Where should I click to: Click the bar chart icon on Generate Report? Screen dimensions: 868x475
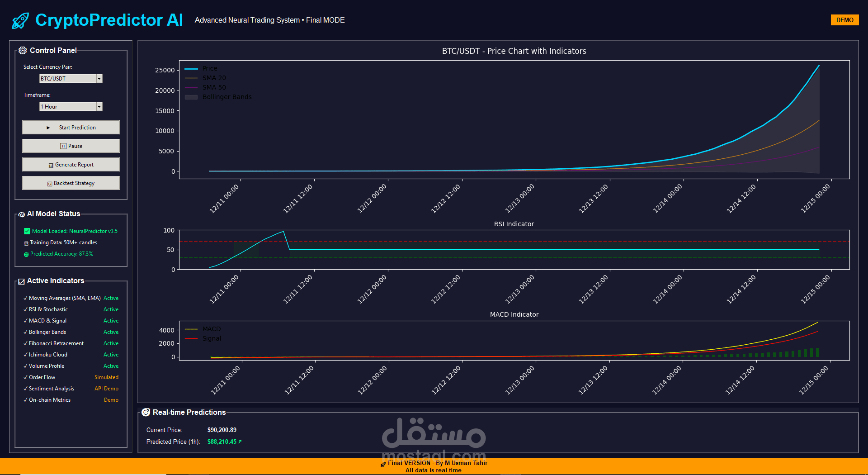[51, 165]
